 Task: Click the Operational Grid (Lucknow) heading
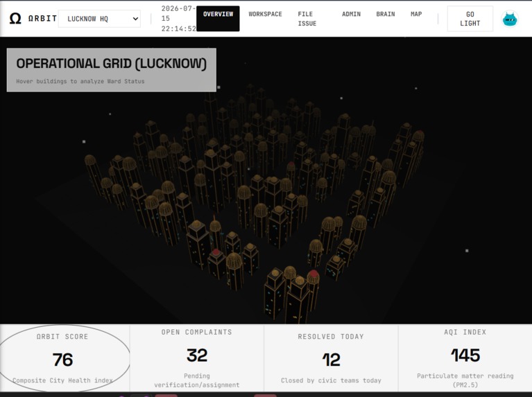(111, 64)
